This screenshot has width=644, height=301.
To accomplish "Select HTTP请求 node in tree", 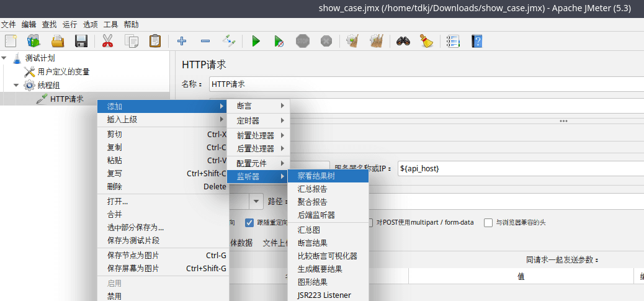I will click(66, 99).
